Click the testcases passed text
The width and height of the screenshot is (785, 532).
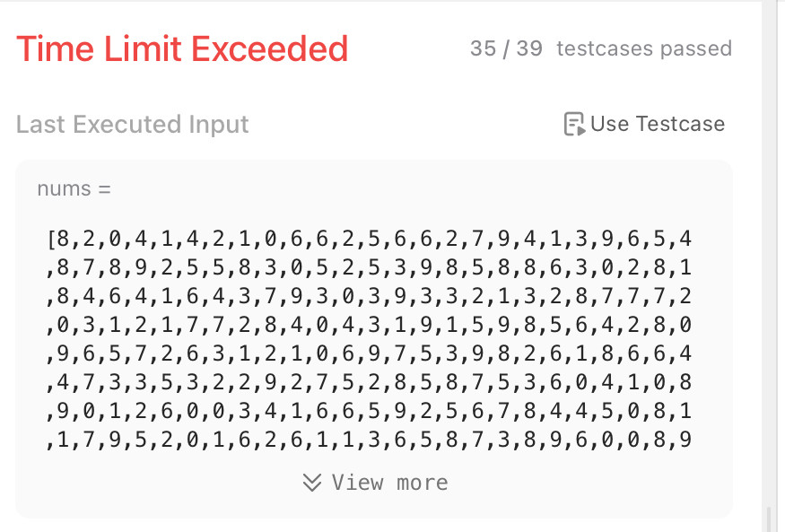tap(644, 48)
